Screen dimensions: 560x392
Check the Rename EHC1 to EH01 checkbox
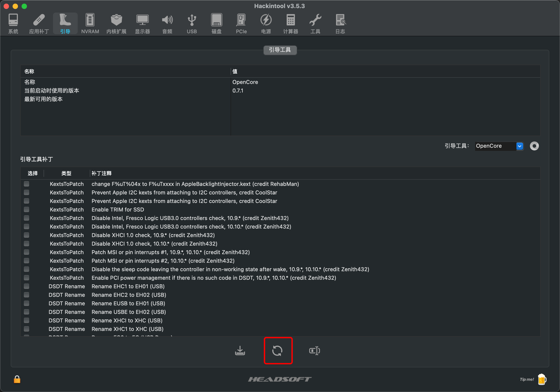pos(26,286)
